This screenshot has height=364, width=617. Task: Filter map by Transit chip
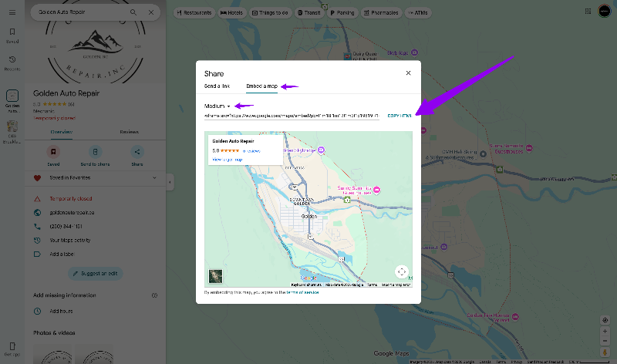click(x=309, y=12)
